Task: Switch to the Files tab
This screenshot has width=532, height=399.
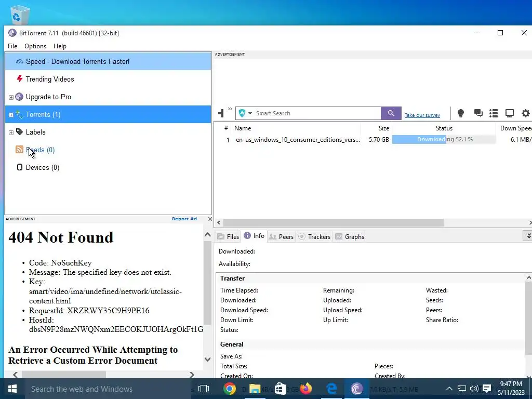Action: [228, 236]
